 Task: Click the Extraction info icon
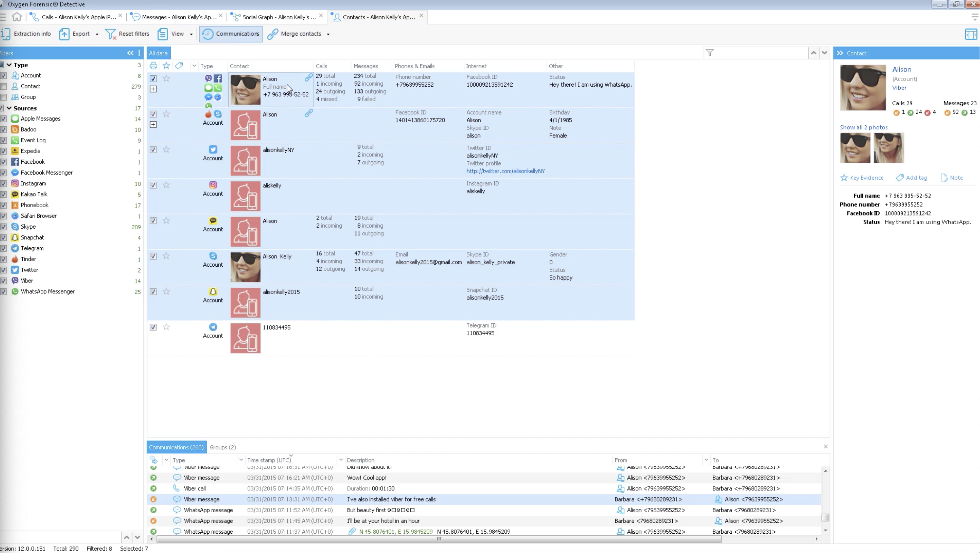click(x=6, y=34)
